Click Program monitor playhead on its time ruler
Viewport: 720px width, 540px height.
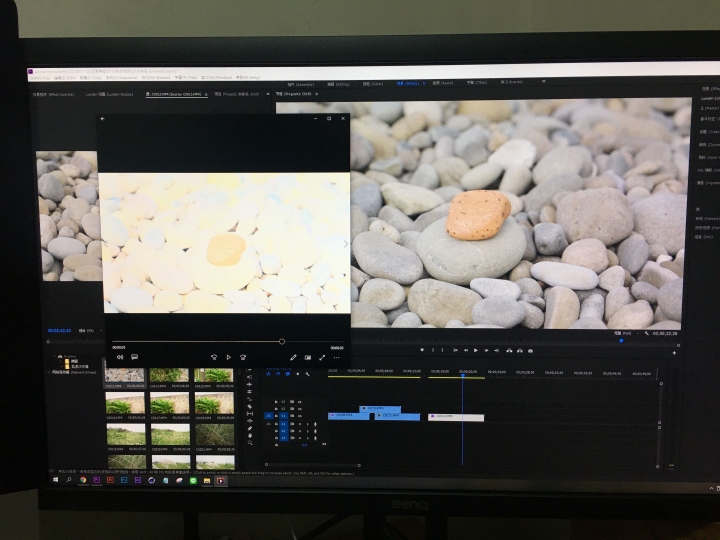tap(621, 341)
